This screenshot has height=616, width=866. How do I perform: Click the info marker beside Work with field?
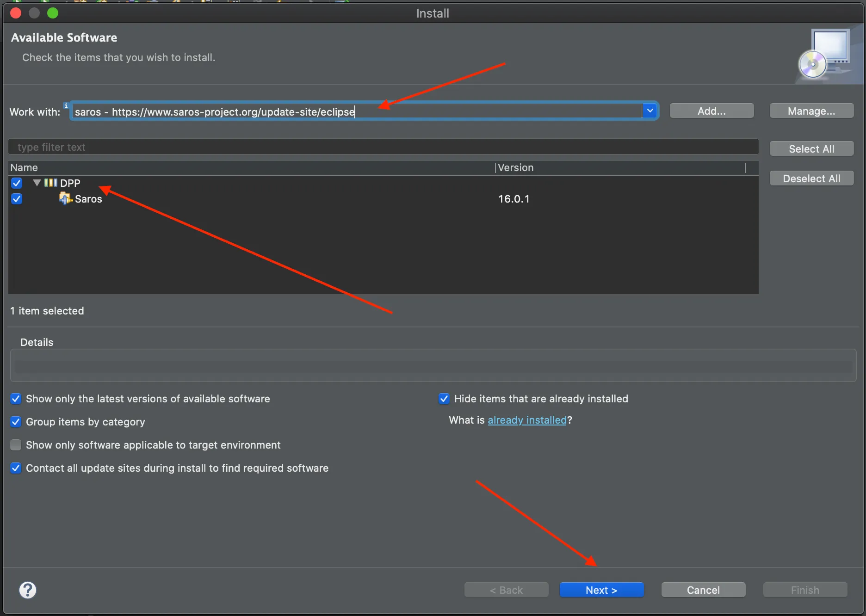coord(66,105)
